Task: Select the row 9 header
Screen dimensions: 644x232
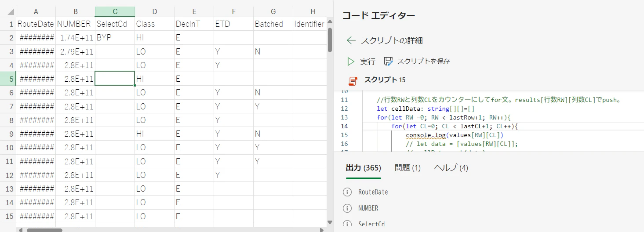Action: click(8, 134)
